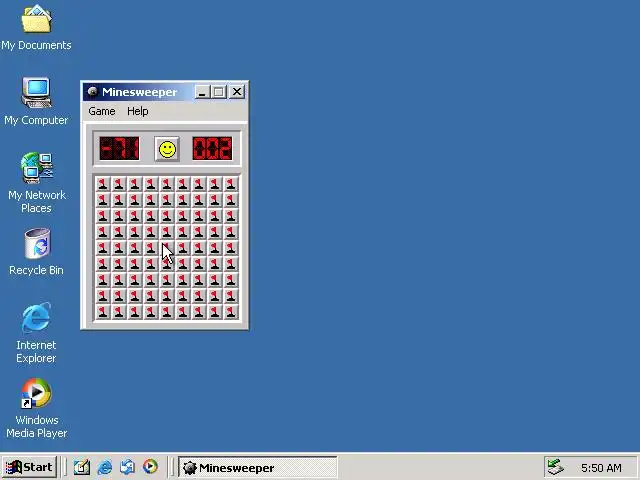Click the Minesweeper taskbar button
The width and height of the screenshot is (640, 480).
258,467
